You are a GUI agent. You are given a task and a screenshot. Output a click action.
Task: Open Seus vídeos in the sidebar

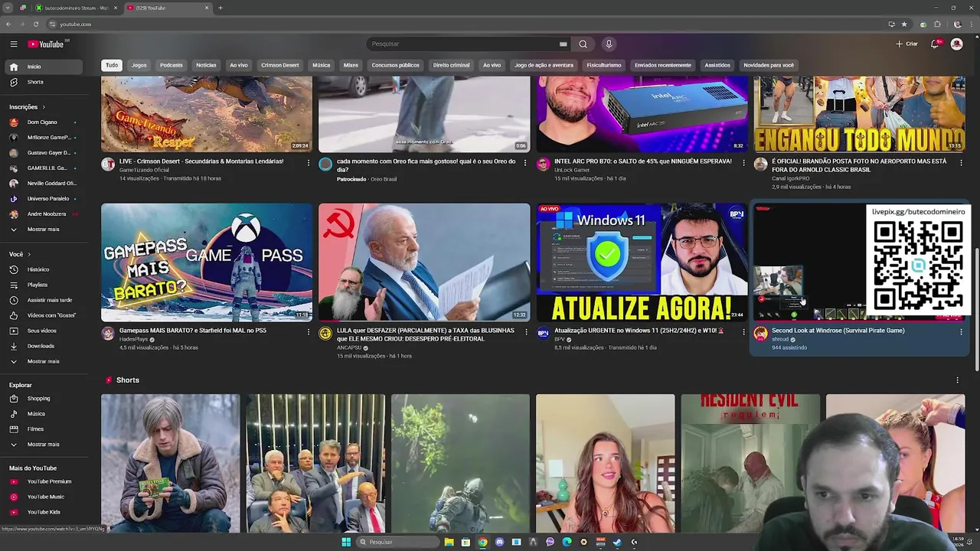(44, 331)
